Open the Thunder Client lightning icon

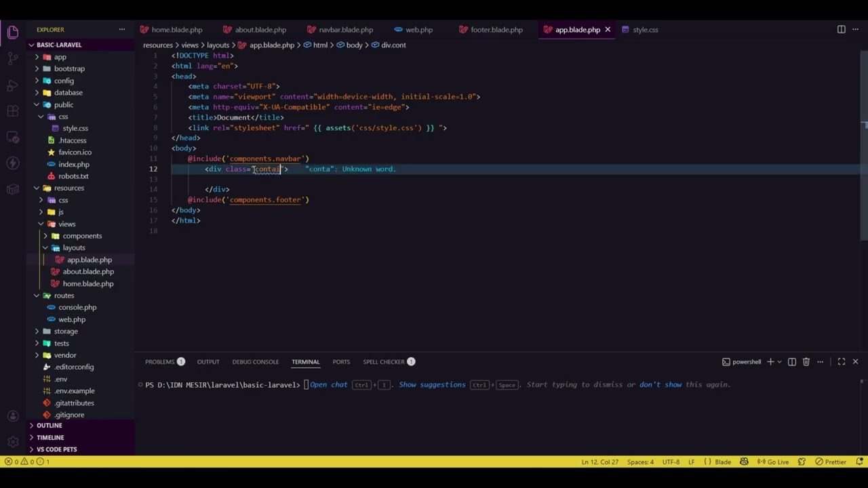12,163
